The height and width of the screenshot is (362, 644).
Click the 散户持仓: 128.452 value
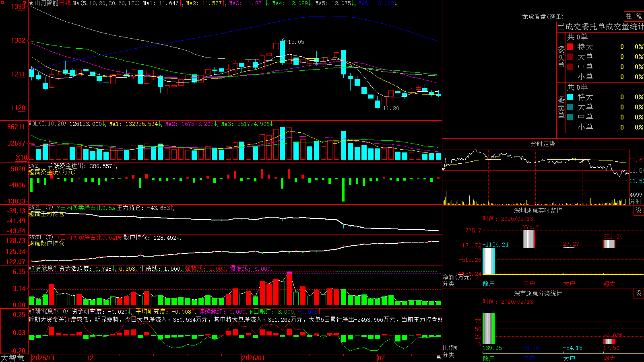[150, 238]
